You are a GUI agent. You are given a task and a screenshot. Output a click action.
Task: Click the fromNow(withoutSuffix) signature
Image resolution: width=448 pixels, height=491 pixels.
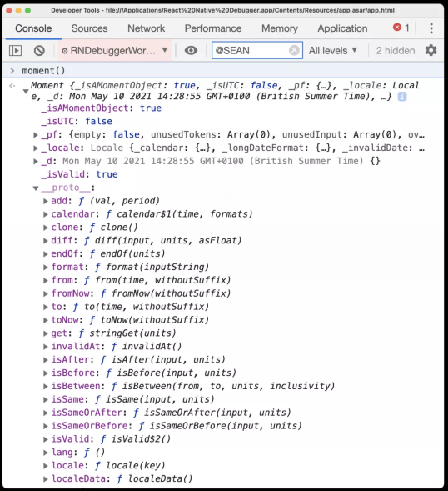pos(172,293)
